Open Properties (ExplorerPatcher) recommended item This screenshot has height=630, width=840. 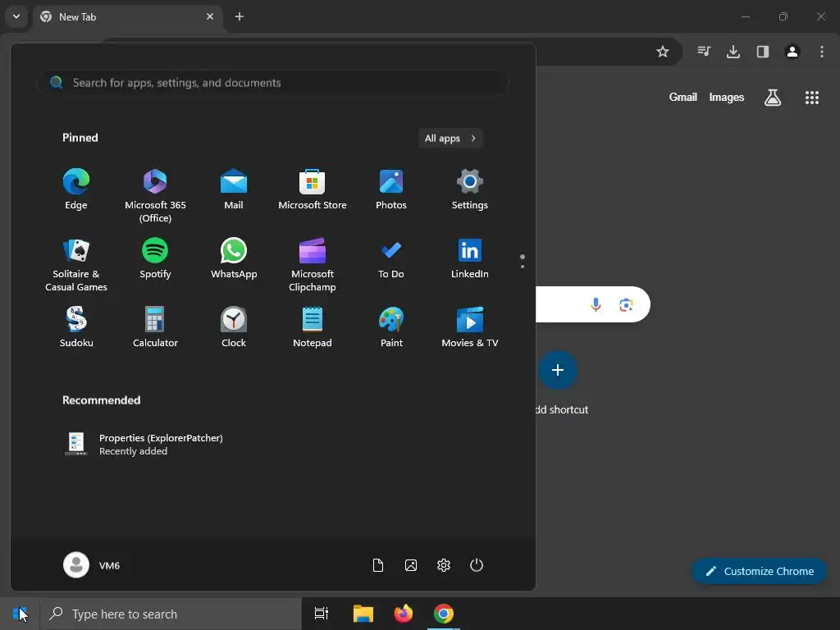tap(144, 444)
